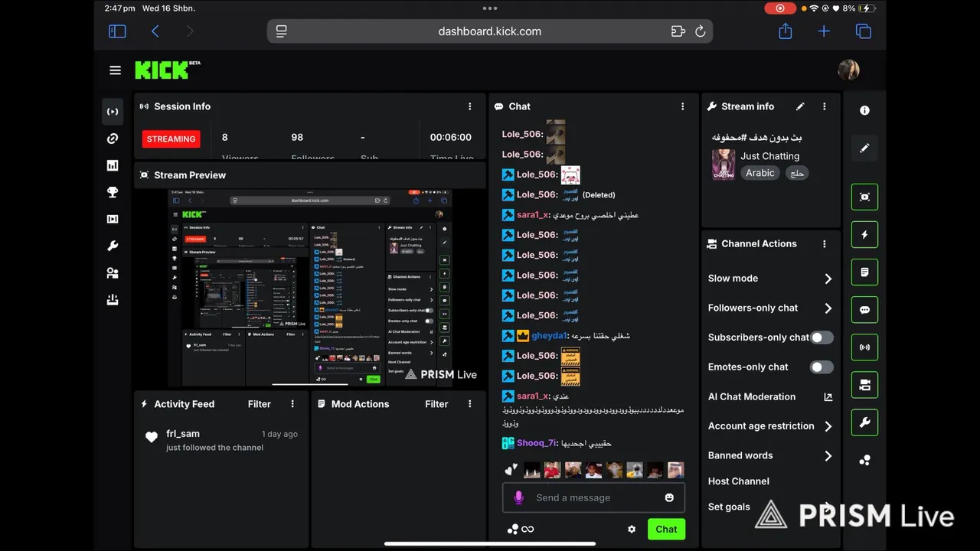Open chat settings gear icon

[632, 529]
